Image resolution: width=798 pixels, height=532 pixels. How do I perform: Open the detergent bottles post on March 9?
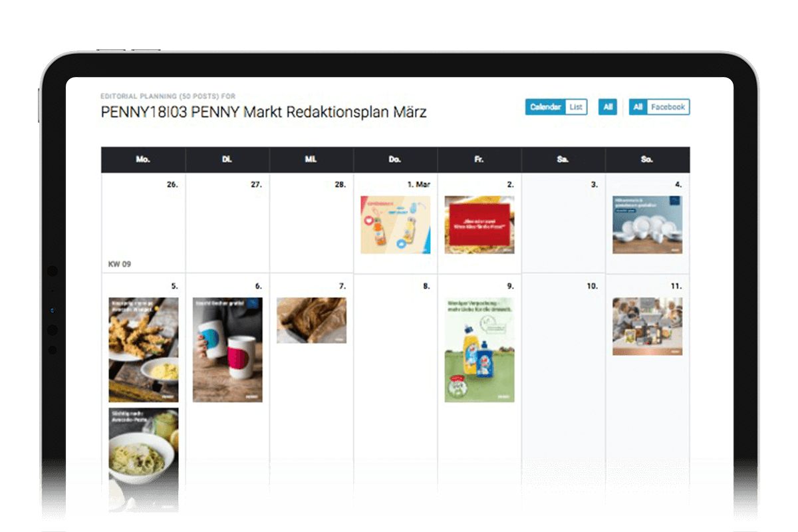pyautogui.click(x=479, y=350)
